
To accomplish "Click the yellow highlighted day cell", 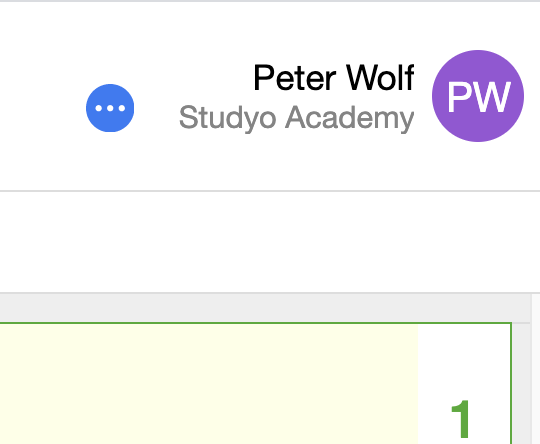I will 209,384.
